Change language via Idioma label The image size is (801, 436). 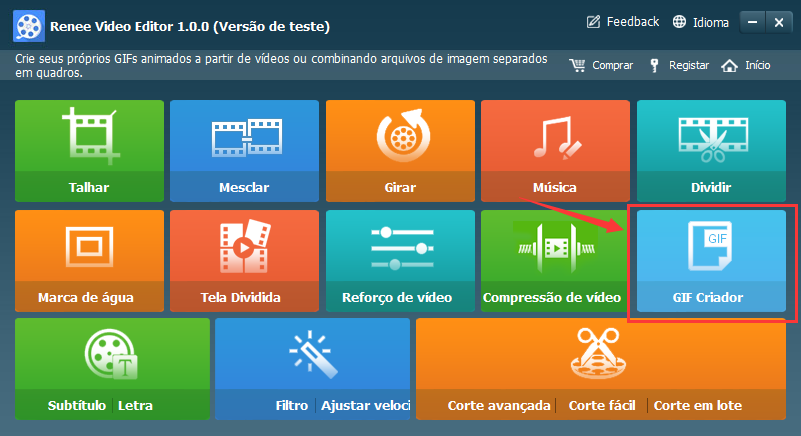[x=711, y=22]
